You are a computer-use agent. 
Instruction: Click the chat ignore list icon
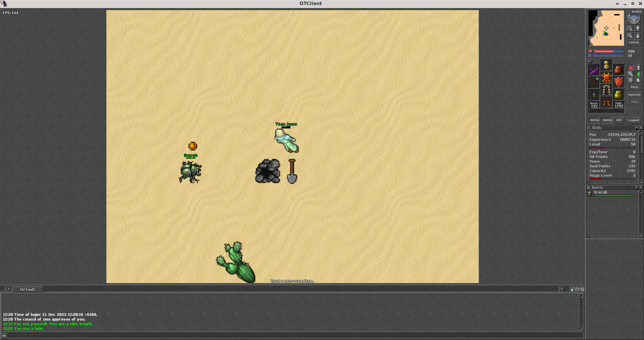583,289
